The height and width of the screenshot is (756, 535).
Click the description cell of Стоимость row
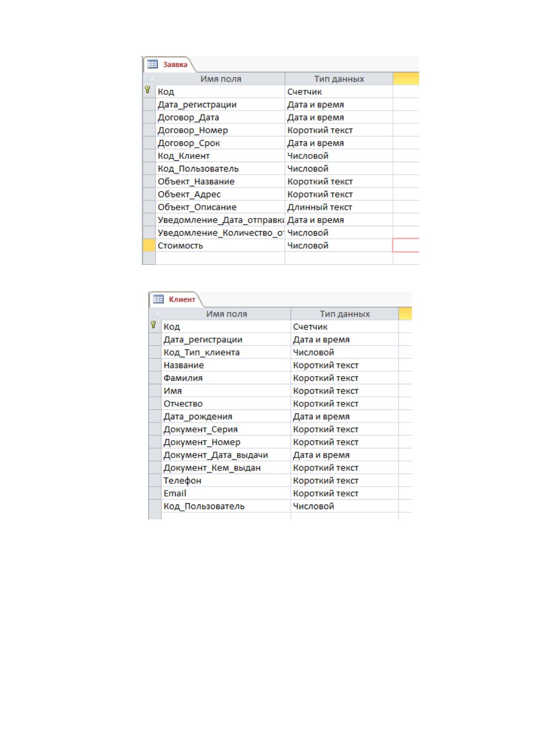pos(406,246)
